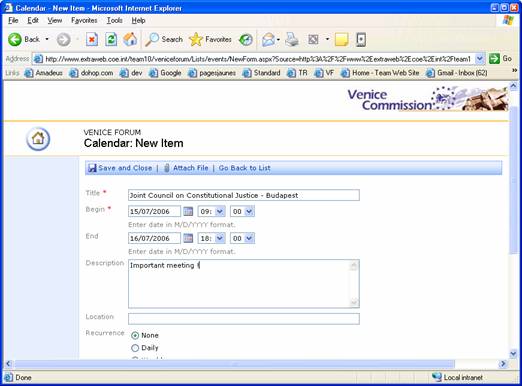522x386 pixels.
Task: Click the horizontal scrollbar thumb
Action: tap(234, 364)
